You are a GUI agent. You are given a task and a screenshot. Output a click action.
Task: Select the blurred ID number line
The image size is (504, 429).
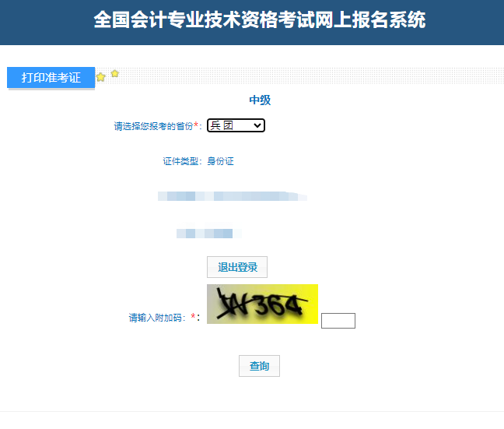tap(233, 196)
